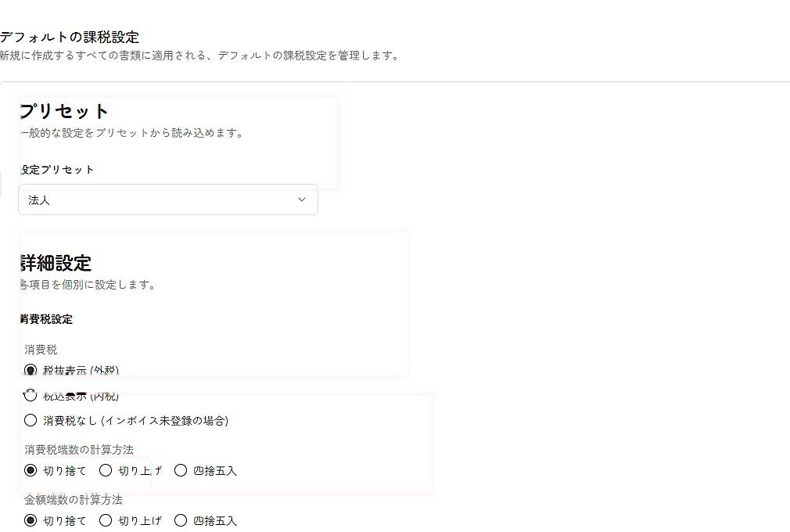Click the 消費税 field label

point(41,350)
